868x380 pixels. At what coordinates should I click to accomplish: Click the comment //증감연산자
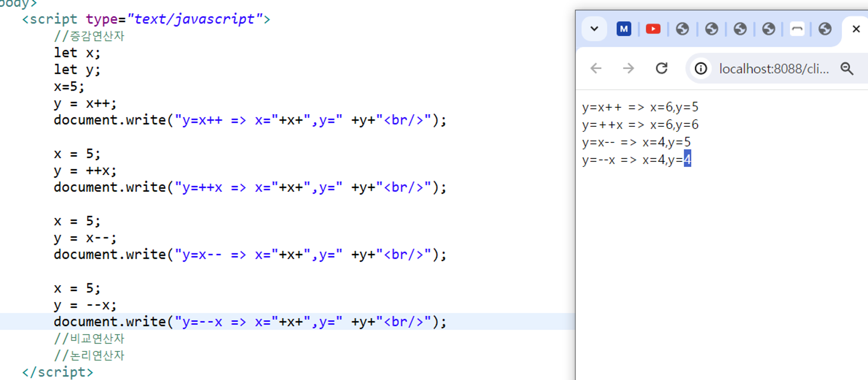[89, 36]
